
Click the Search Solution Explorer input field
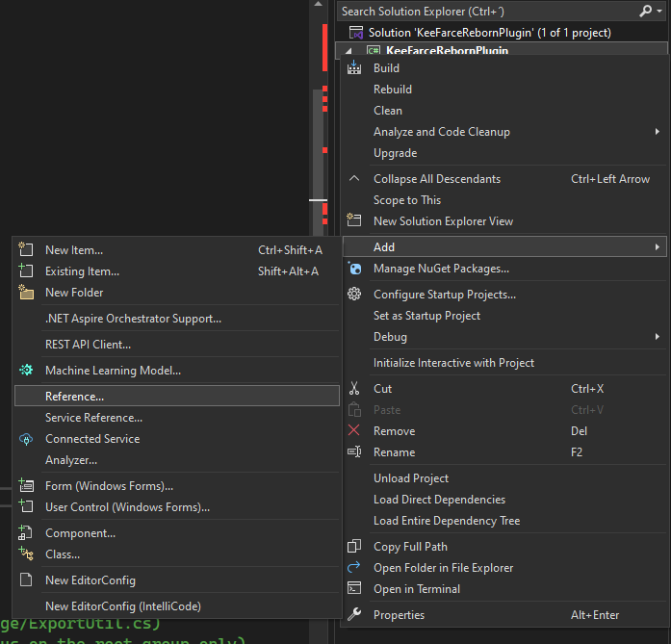488,12
